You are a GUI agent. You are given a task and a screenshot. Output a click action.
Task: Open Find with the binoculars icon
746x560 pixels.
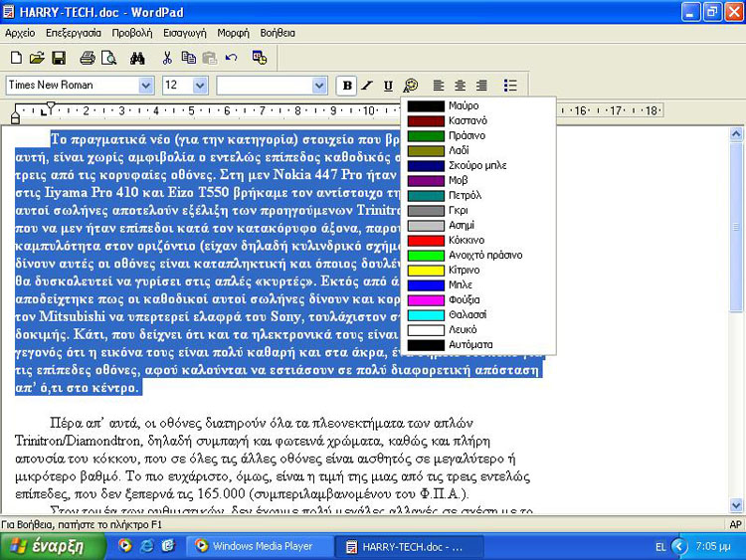tap(137, 58)
